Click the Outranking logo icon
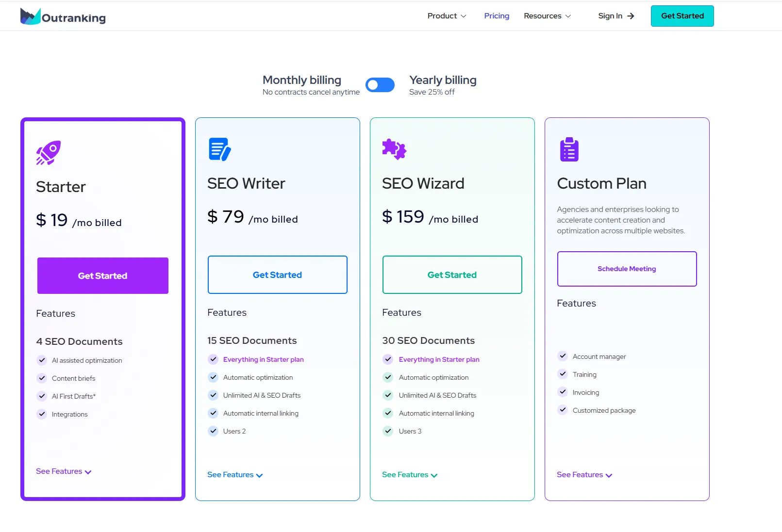The width and height of the screenshot is (782, 532). click(x=30, y=16)
